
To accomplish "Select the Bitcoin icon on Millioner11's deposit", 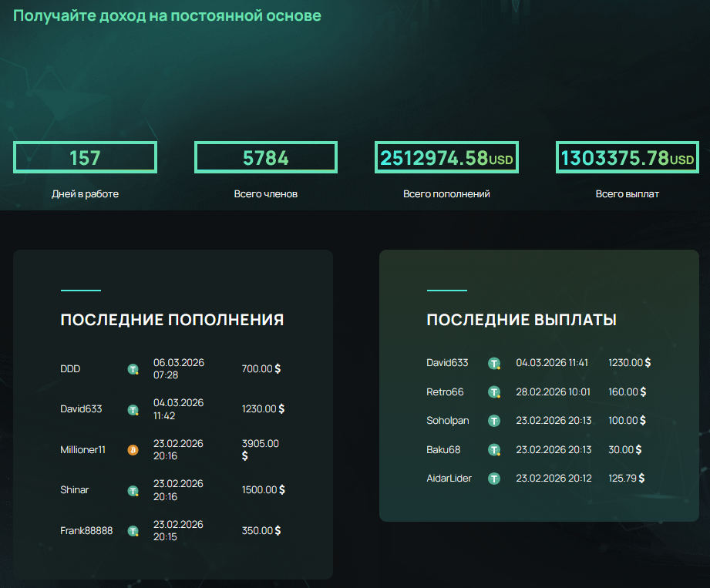I will pyautogui.click(x=133, y=449).
